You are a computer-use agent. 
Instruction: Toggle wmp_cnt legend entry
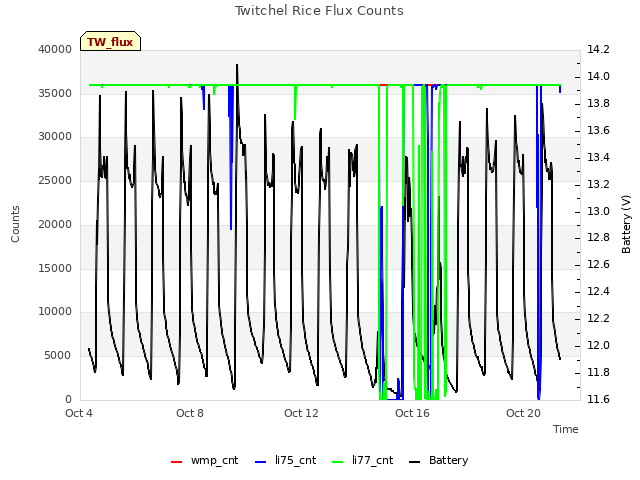point(204,461)
